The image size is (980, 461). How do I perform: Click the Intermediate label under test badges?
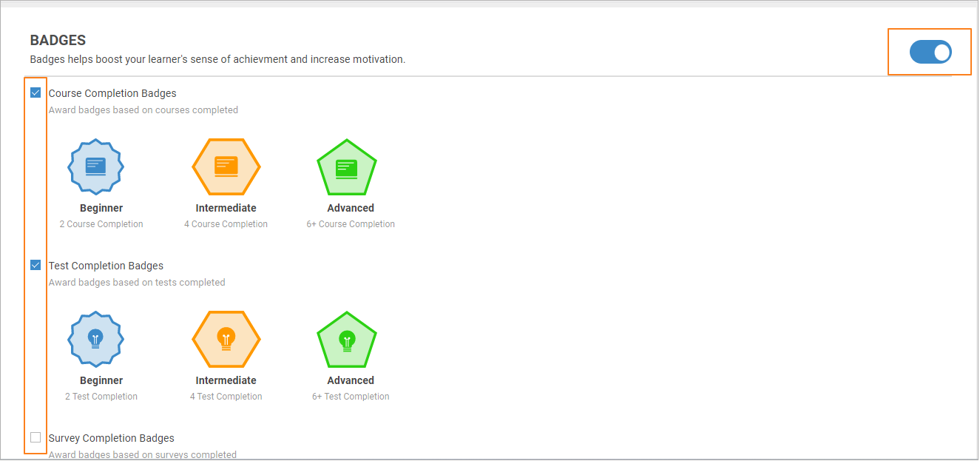[226, 380]
